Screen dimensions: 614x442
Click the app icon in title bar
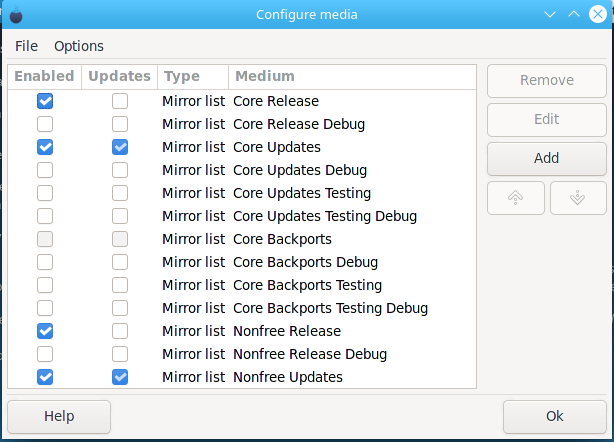coord(16,15)
